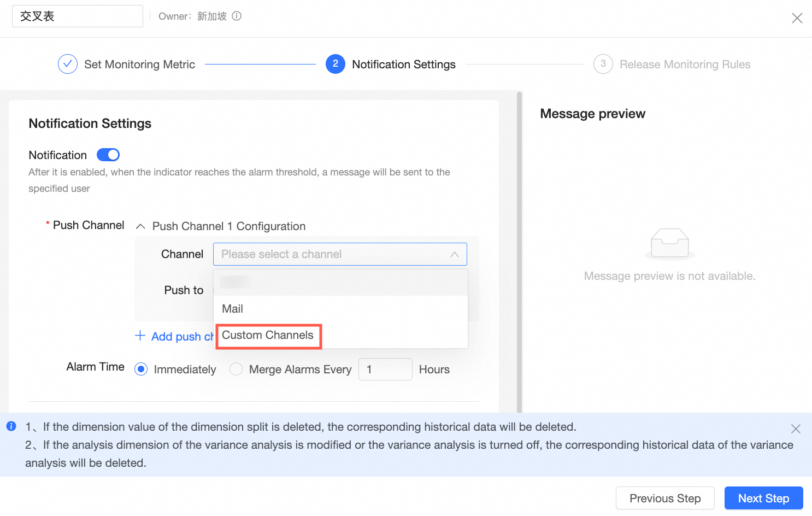Turn off the Notification toggle switch

click(x=108, y=155)
